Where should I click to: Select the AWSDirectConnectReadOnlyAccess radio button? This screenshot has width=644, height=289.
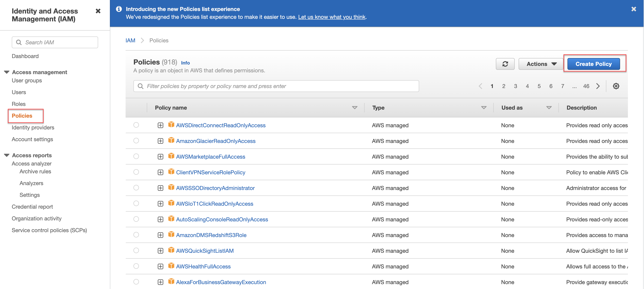(136, 125)
